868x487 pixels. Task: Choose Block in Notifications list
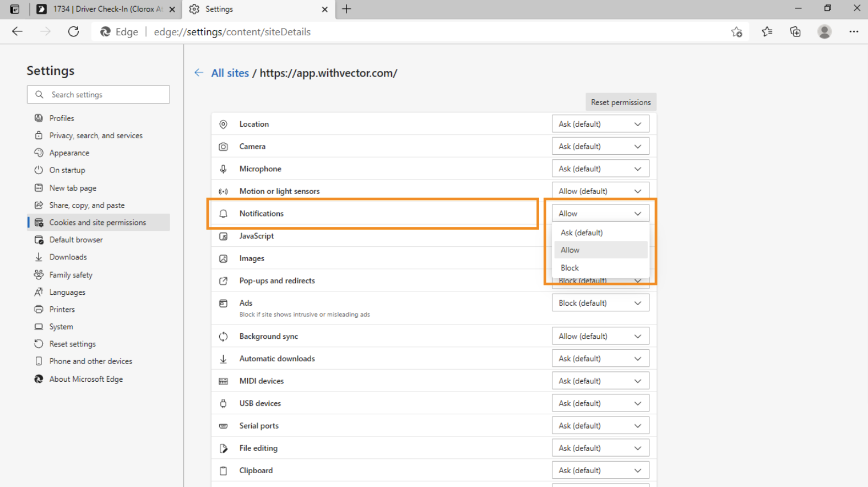601,268
